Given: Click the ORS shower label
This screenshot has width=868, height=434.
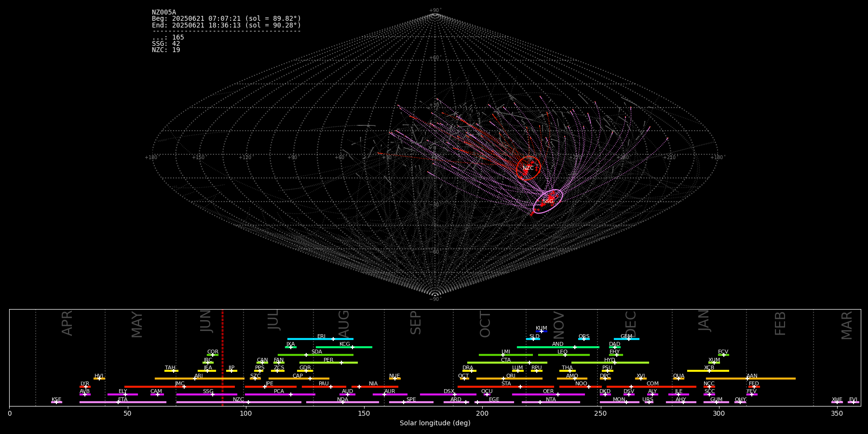Looking at the screenshot, I should (584, 337).
